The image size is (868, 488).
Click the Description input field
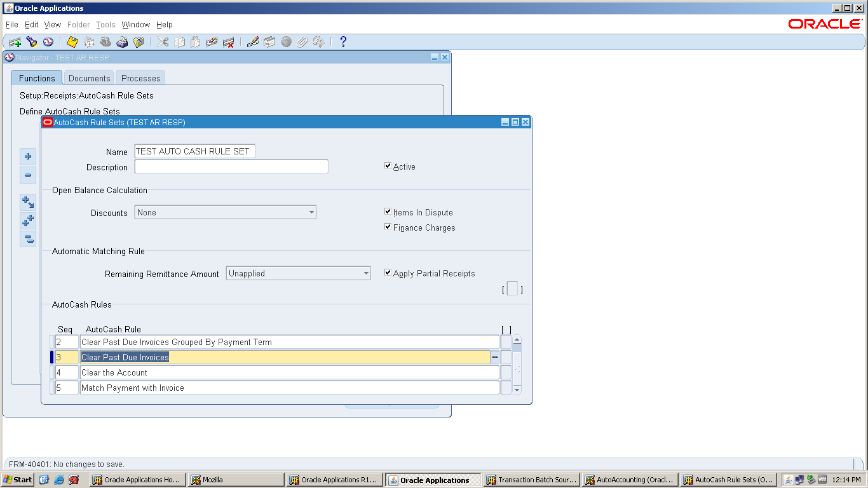tap(231, 166)
